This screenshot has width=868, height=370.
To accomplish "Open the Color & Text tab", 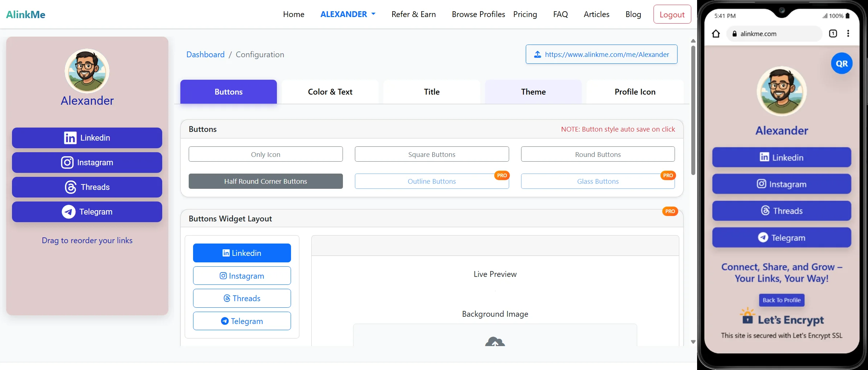I will click(330, 92).
